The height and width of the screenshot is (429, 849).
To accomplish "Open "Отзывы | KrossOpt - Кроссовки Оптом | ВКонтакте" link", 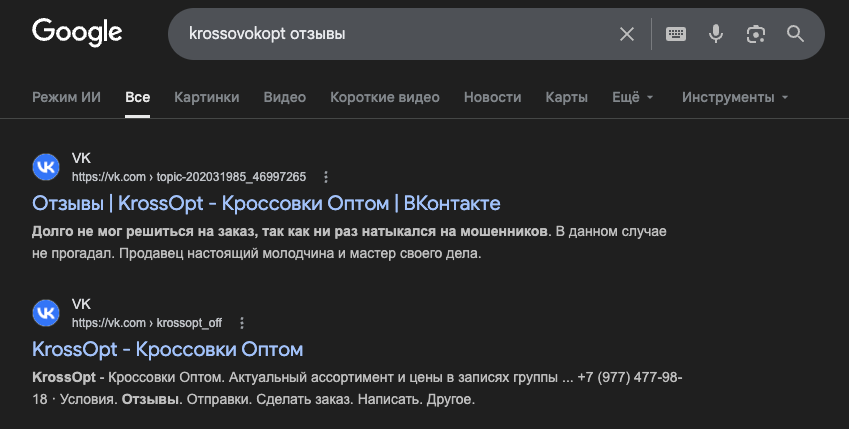I will (x=266, y=203).
